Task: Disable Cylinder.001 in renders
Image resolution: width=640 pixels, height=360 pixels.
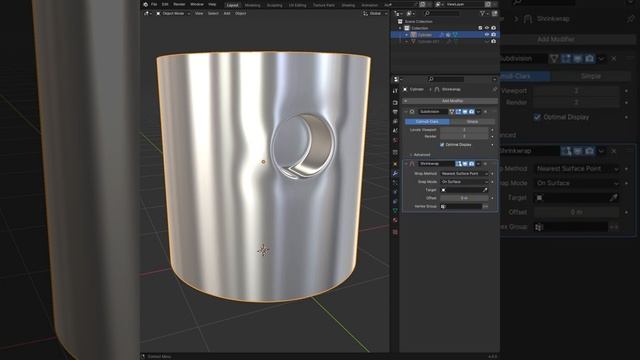Action: [x=493, y=41]
